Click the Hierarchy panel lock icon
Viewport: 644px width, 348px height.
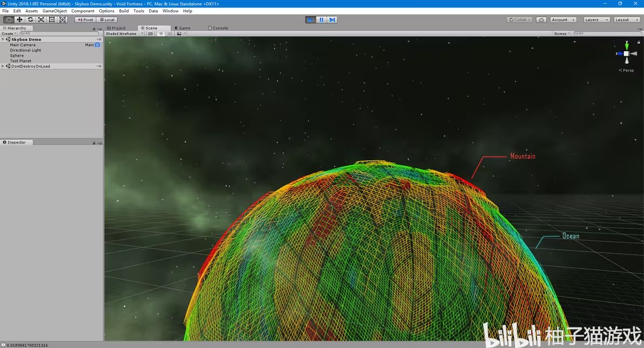tap(94, 29)
